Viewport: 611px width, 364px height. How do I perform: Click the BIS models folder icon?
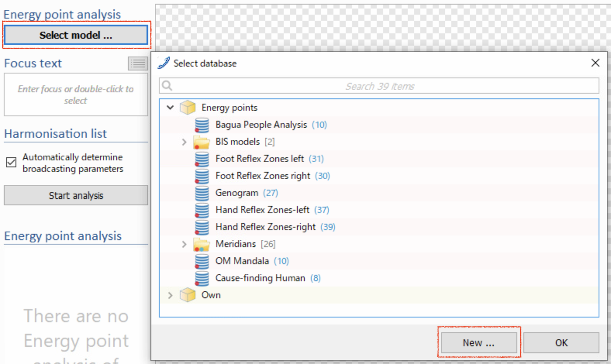(x=202, y=142)
